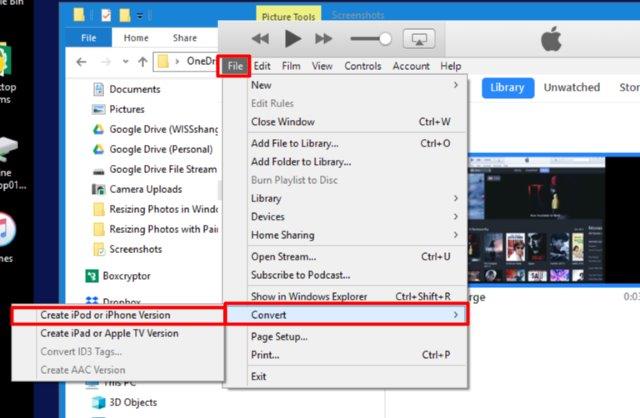640x418 pixels.
Task: Open the Account menu
Action: point(411,66)
